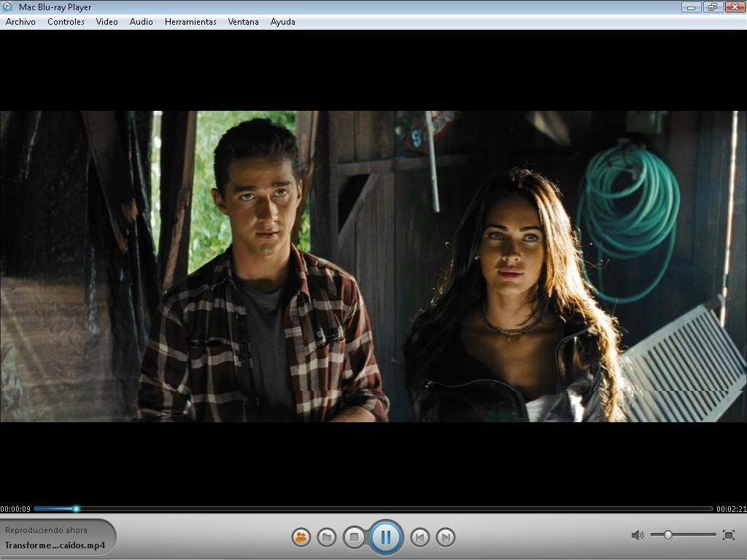747x560 pixels.
Task: Click the video playback area
Action: pyautogui.click(x=373, y=266)
